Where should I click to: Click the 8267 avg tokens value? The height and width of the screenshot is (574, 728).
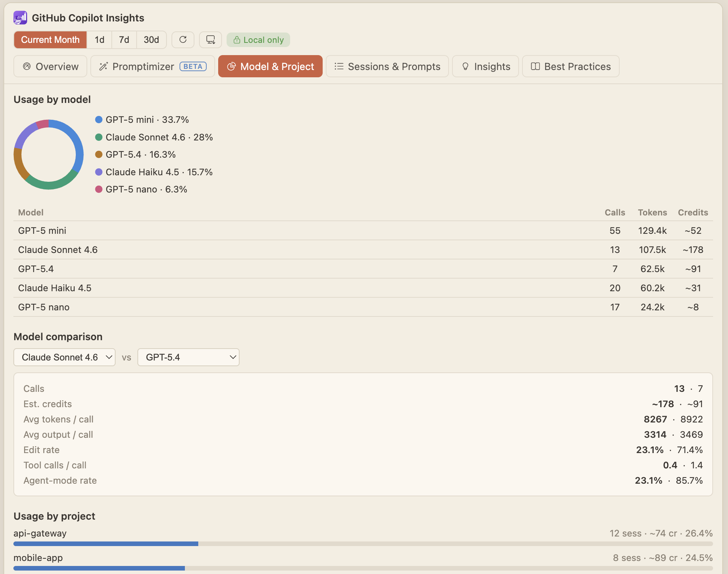(x=655, y=419)
